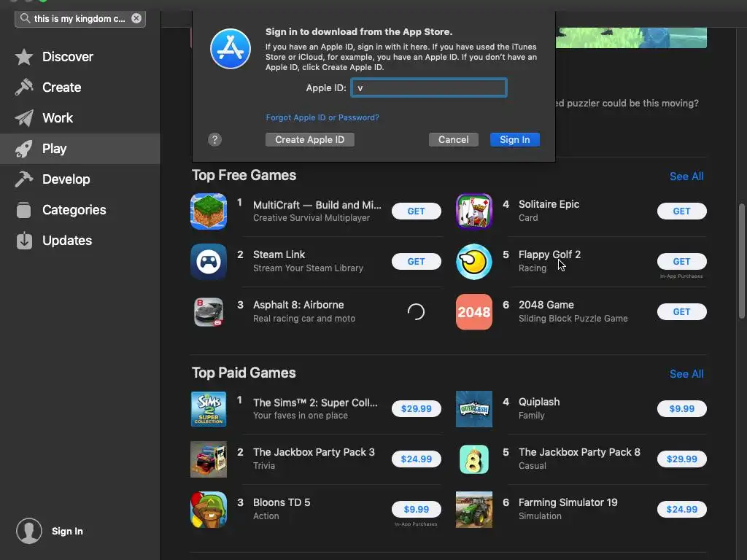The width and height of the screenshot is (747, 560).
Task: Open Quiplash app icon
Action: click(x=474, y=409)
